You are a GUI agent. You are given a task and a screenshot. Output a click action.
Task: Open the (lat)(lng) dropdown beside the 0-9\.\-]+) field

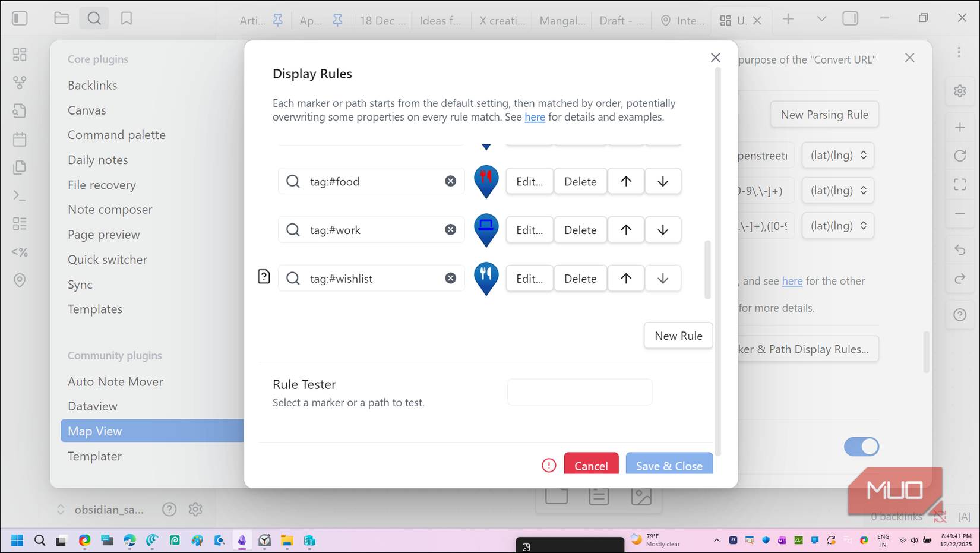coord(838,191)
